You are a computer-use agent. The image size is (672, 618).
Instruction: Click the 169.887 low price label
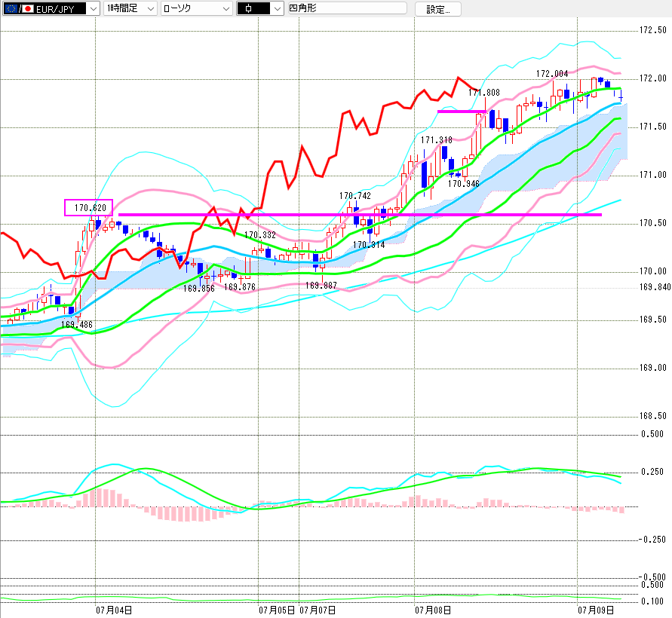pos(321,285)
